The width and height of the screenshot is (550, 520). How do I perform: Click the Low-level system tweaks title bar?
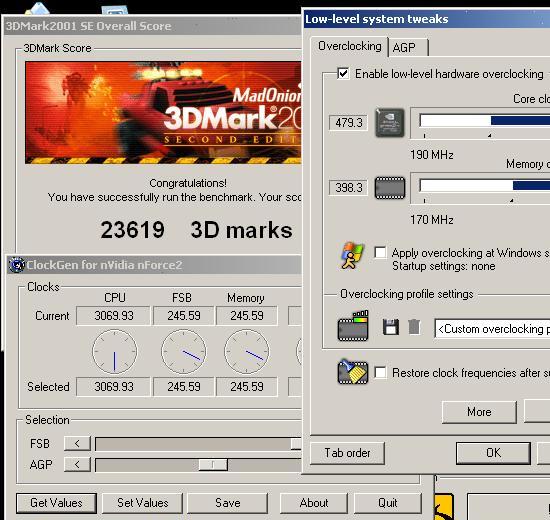pyautogui.click(x=427, y=19)
